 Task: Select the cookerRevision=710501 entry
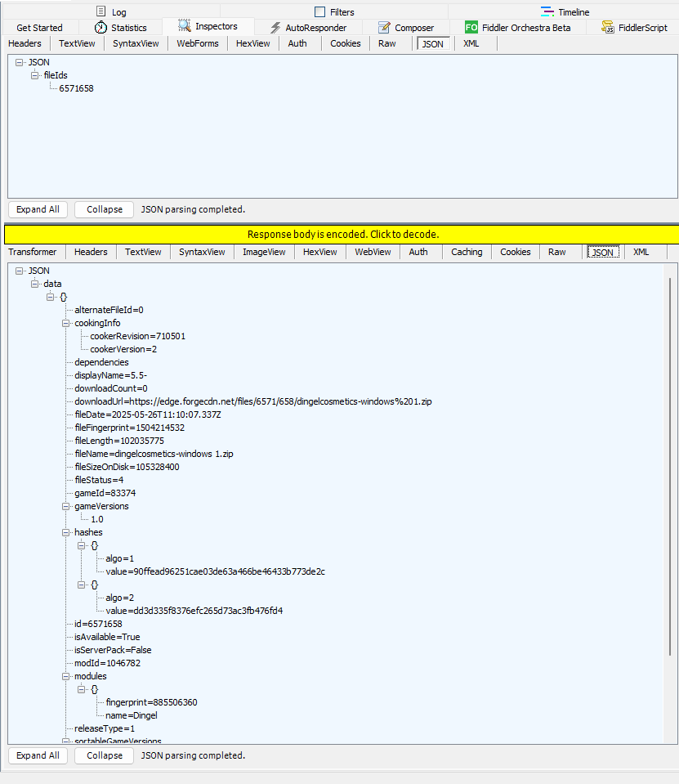tap(137, 336)
